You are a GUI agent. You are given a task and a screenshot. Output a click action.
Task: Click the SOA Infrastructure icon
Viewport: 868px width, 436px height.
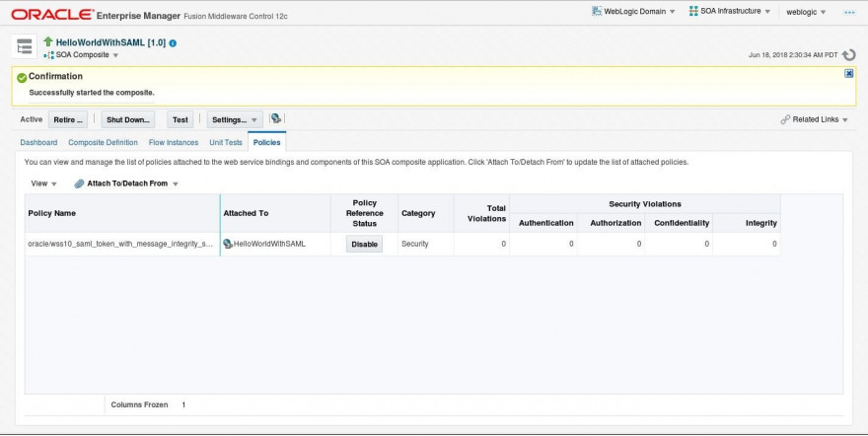coord(693,11)
